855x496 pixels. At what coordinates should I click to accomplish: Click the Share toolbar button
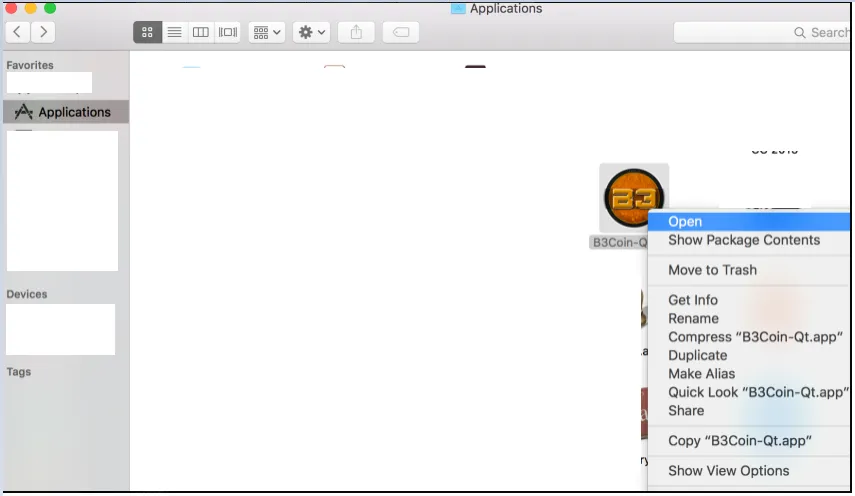[356, 32]
